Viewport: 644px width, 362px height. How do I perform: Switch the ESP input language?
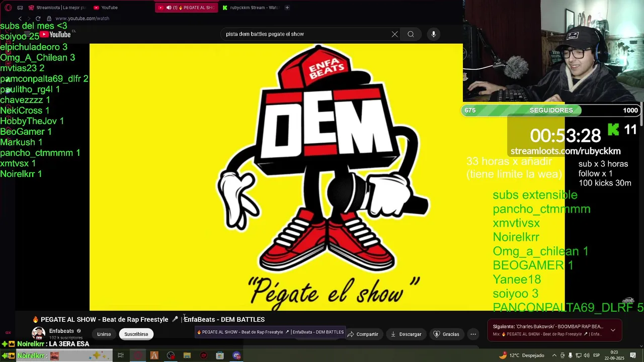(x=596, y=355)
